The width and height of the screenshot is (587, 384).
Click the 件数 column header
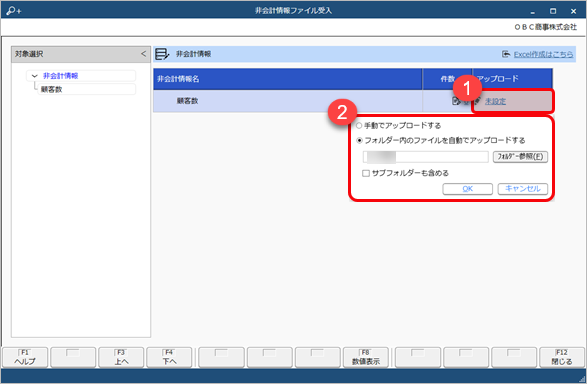click(x=447, y=79)
